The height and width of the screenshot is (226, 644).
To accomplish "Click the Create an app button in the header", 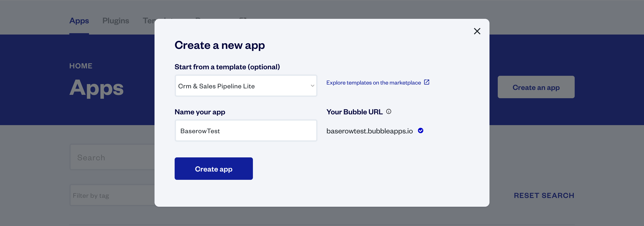I will tap(536, 87).
